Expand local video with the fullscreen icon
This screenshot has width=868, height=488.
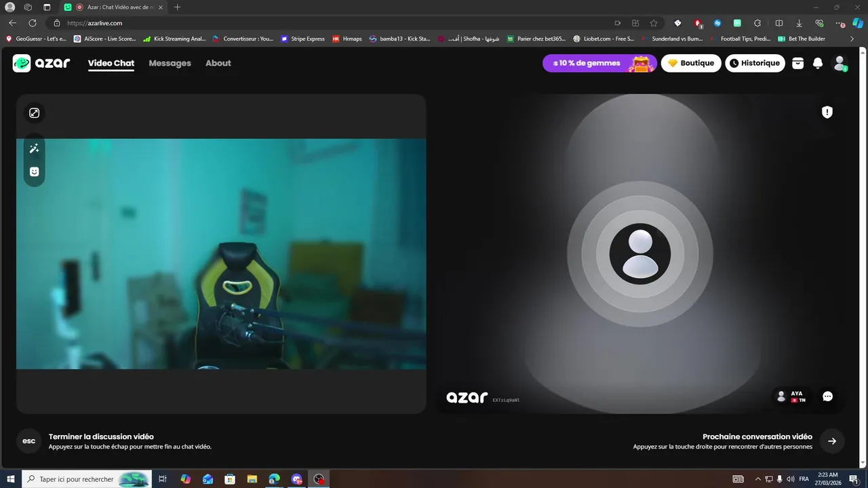coord(35,113)
